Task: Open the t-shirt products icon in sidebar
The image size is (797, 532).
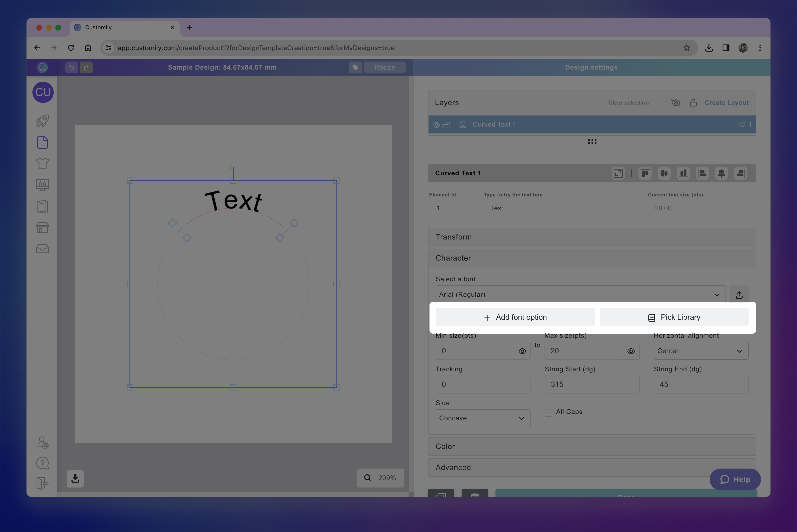Action: 42,164
